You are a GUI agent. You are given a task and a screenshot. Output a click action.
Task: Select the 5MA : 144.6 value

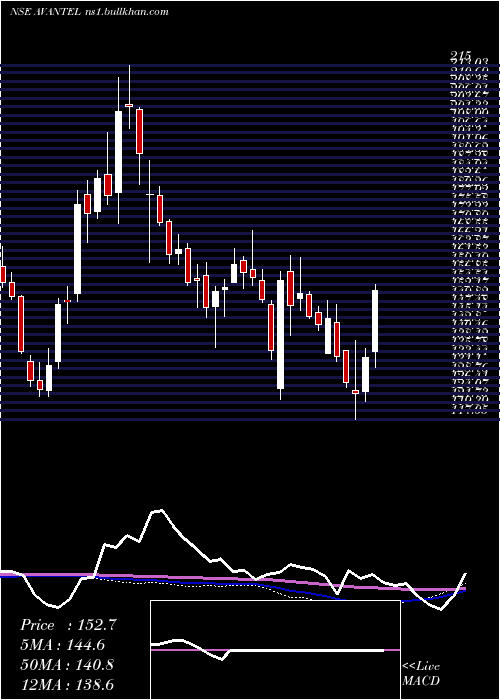[63, 645]
